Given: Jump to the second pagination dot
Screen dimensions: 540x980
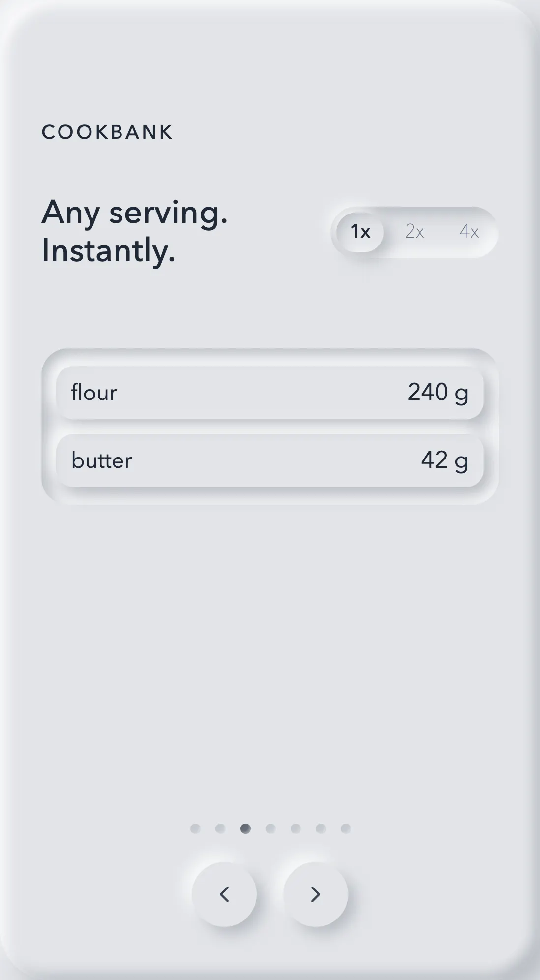Looking at the screenshot, I should pyautogui.click(x=220, y=828).
